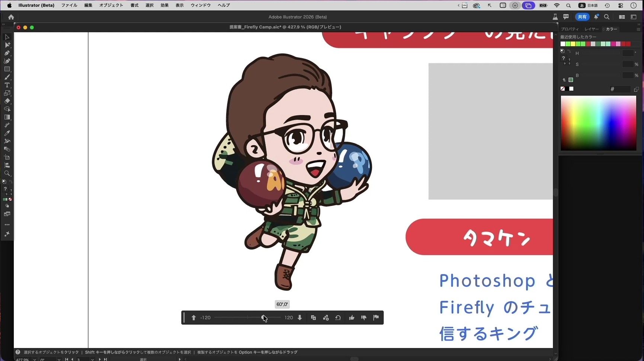Give a thumbs-up rating on the variation

352,318
